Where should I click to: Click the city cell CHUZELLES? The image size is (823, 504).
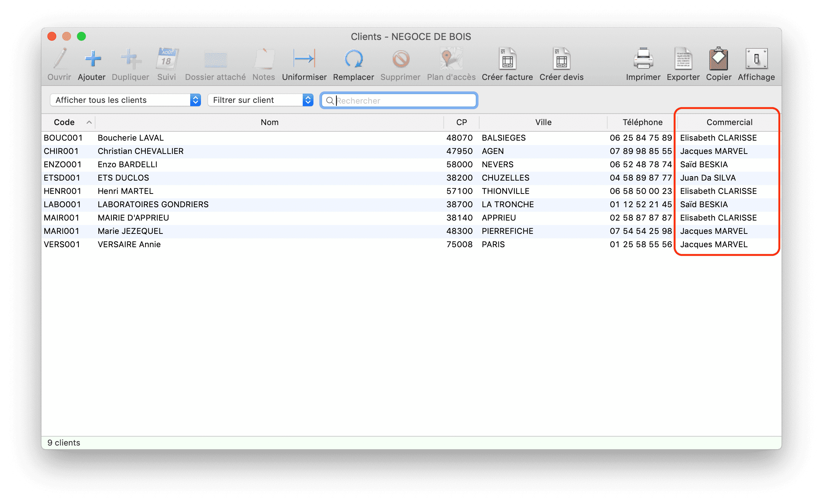(505, 178)
